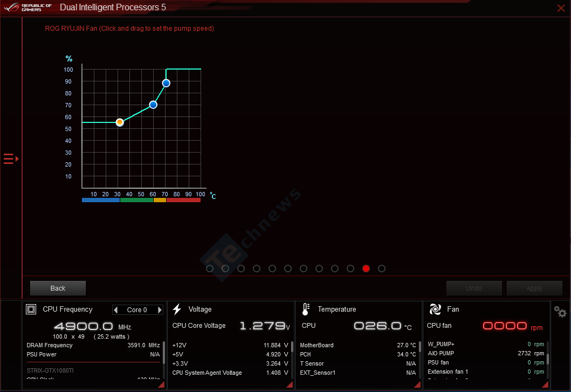The image size is (571, 392).
Task: Click the 4900.0 MHz frequency readout
Action: 93,326
